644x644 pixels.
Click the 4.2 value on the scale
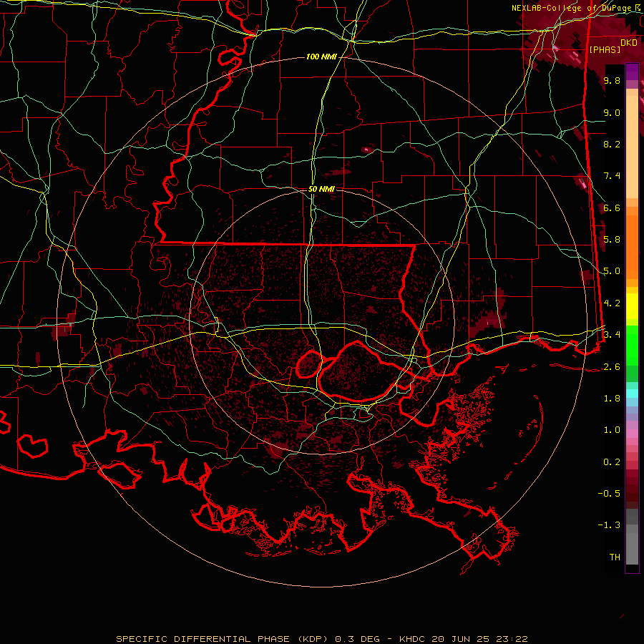(612, 303)
